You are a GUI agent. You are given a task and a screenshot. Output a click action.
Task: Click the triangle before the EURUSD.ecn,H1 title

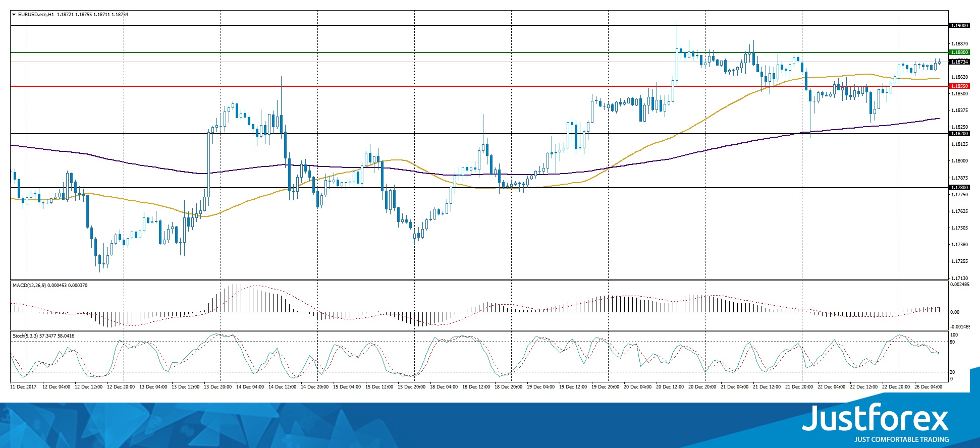tap(14, 15)
